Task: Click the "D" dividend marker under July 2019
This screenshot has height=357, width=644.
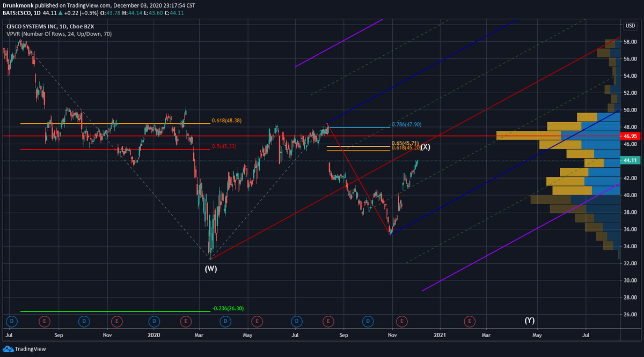Action: 12,322
